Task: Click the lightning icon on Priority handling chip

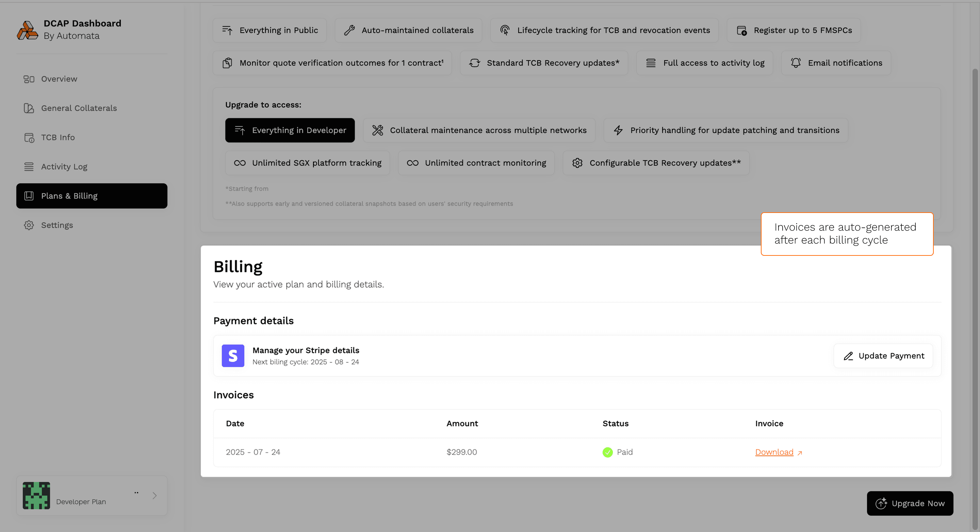Action: point(618,130)
